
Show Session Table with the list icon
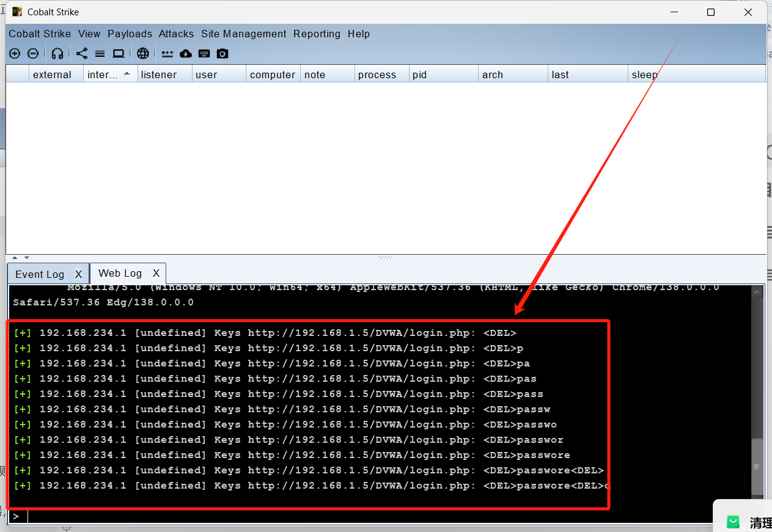click(100, 54)
